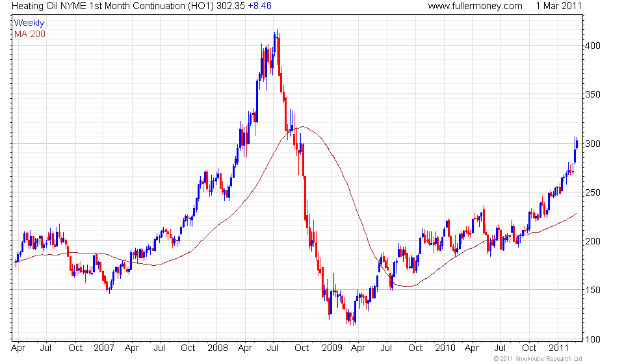Click the 1 Mar 2011 date
This screenshot has height=364, width=637.
[x=558, y=6]
